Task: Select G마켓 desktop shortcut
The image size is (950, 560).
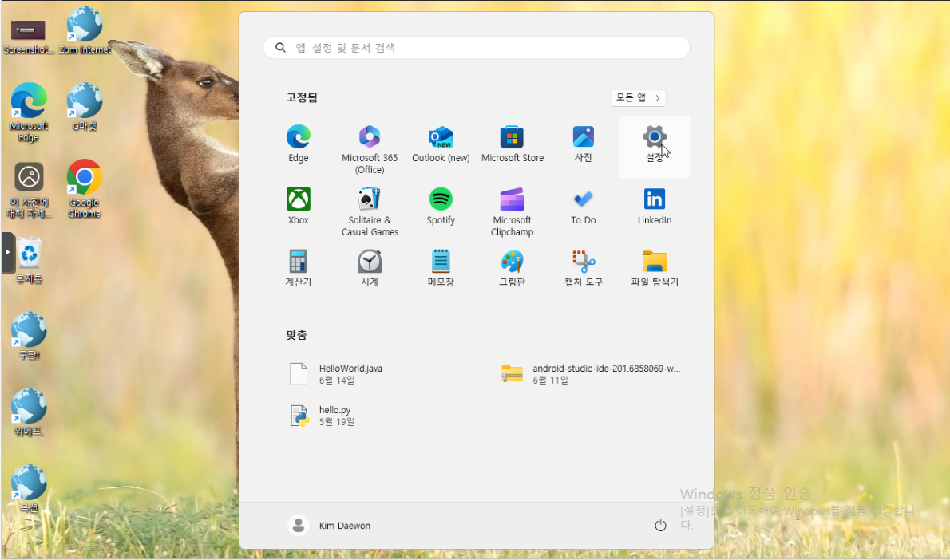Action: (x=84, y=107)
